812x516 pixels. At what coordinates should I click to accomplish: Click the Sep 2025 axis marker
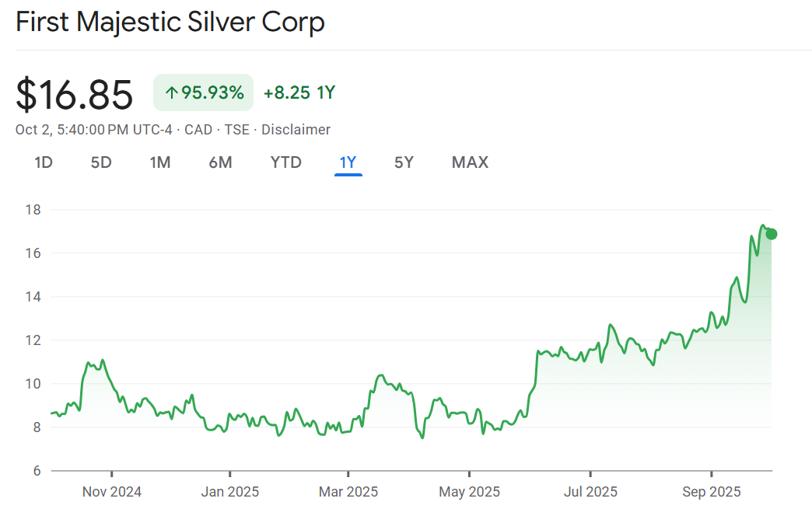[711, 492]
